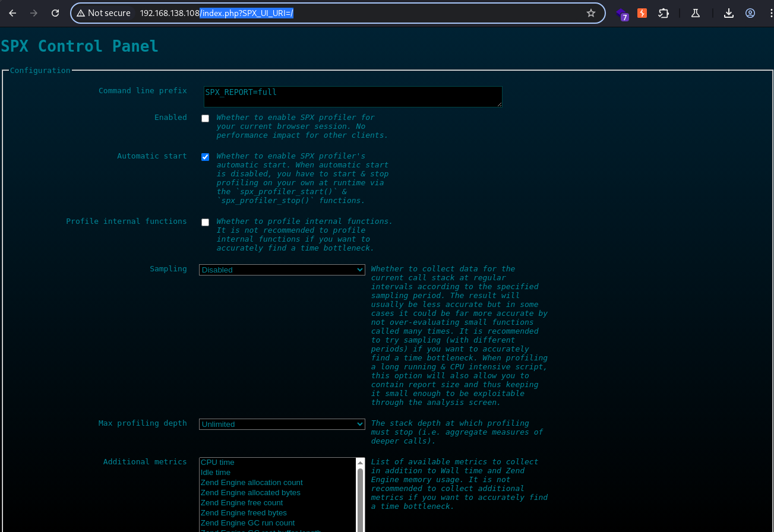Click the Command line prefix label
The image size is (774, 532).
click(143, 91)
